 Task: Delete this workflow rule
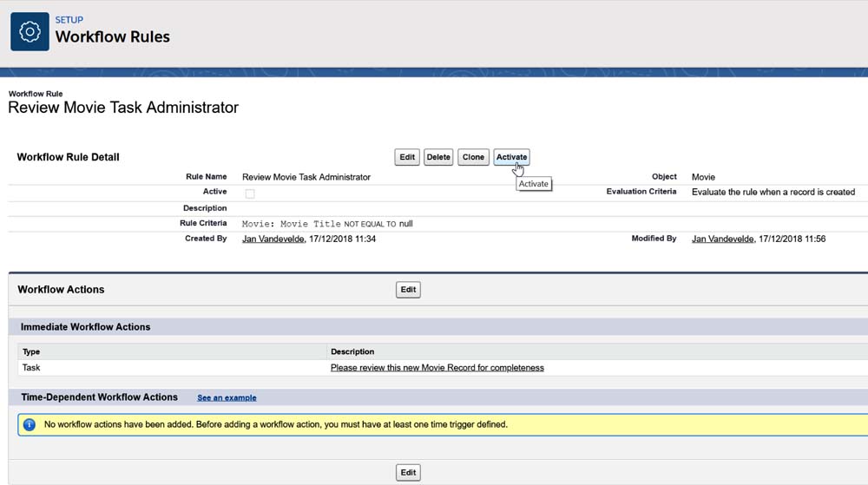(x=438, y=157)
